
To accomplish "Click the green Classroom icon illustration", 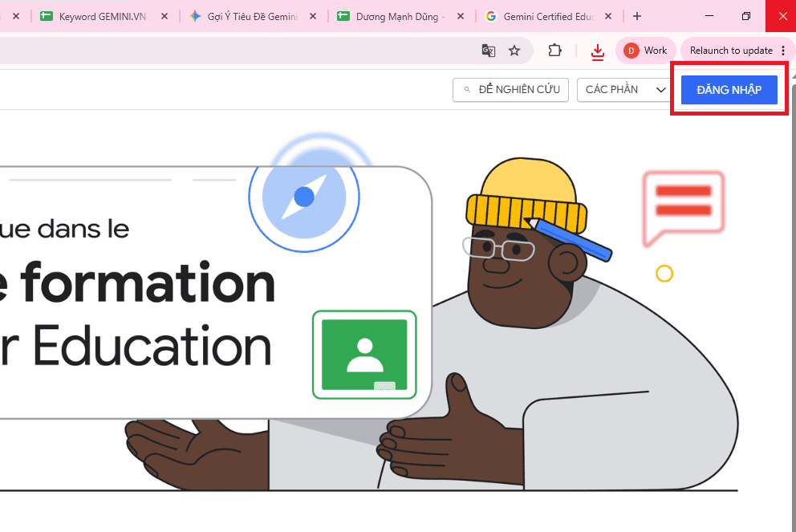I will click(364, 355).
